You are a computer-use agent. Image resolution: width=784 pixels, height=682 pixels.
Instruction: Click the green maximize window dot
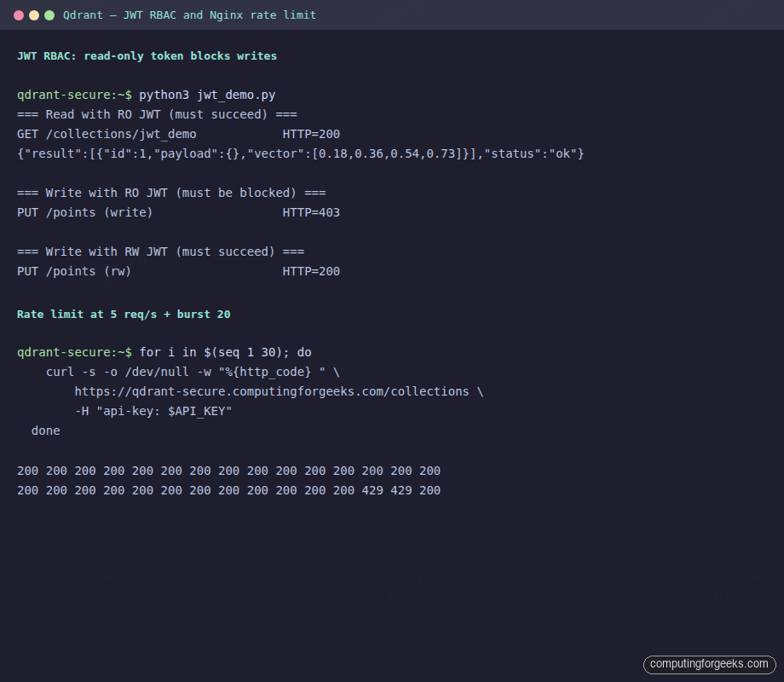click(49, 15)
